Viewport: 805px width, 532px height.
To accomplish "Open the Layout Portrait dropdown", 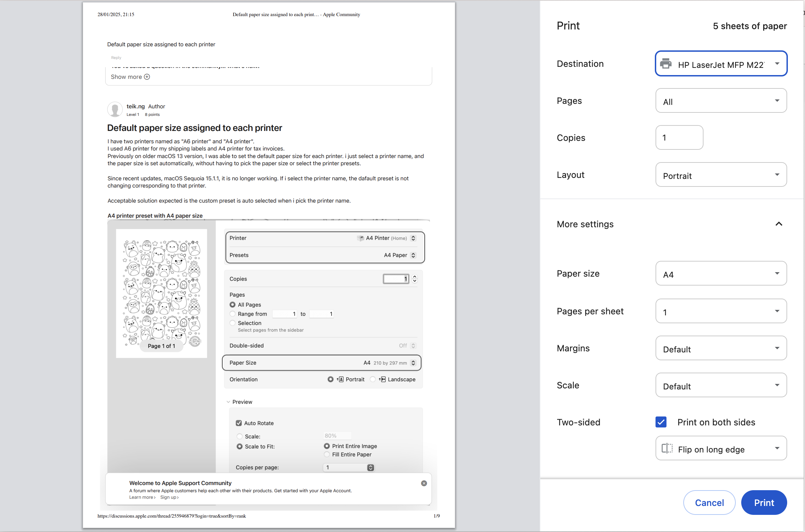I will [x=721, y=175].
